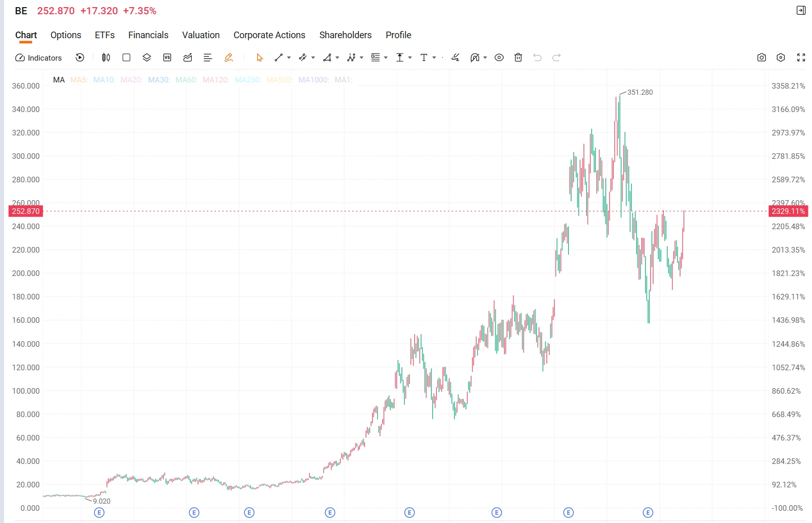This screenshot has width=812, height=523.
Task: Expand the angle tool dropdown arrow
Action: pos(337,58)
